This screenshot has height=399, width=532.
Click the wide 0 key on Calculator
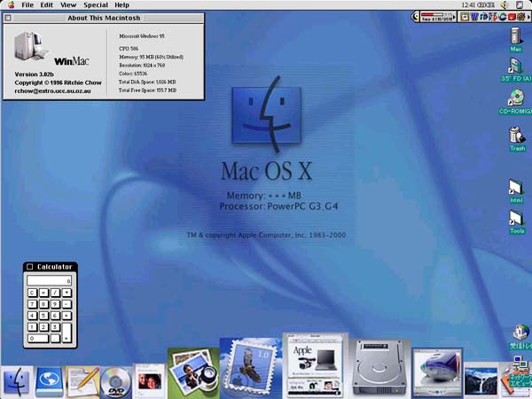pos(38,339)
